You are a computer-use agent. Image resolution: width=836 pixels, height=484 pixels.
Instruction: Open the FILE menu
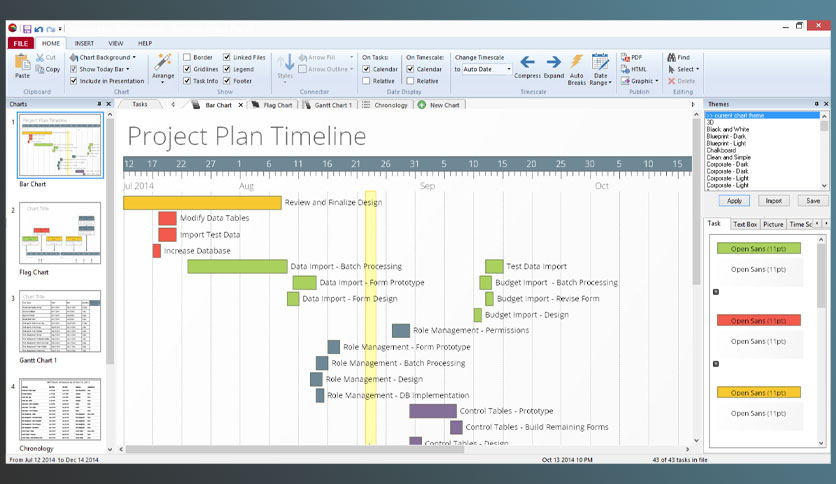21,43
